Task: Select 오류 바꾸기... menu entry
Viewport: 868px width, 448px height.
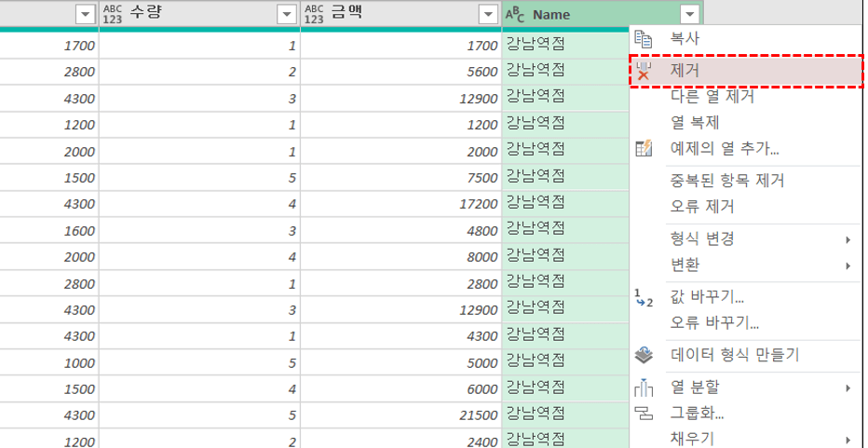Action: pyautogui.click(x=714, y=323)
